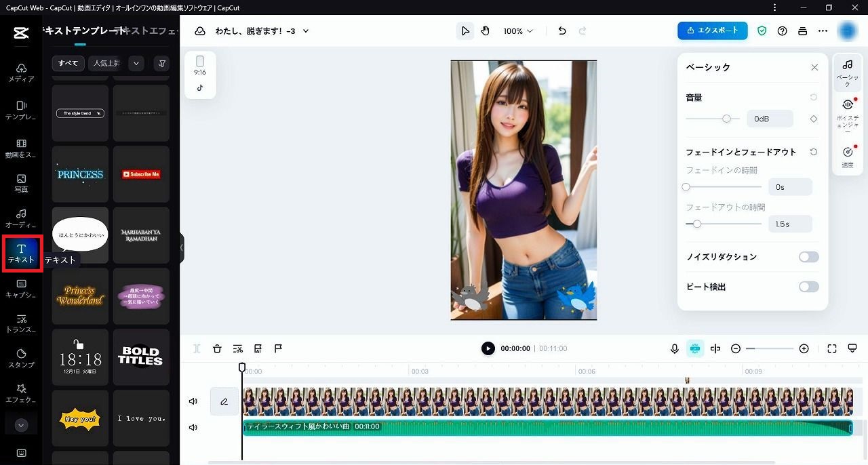Select the すべて filter button
This screenshot has height=465, width=868.
coord(68,63)
